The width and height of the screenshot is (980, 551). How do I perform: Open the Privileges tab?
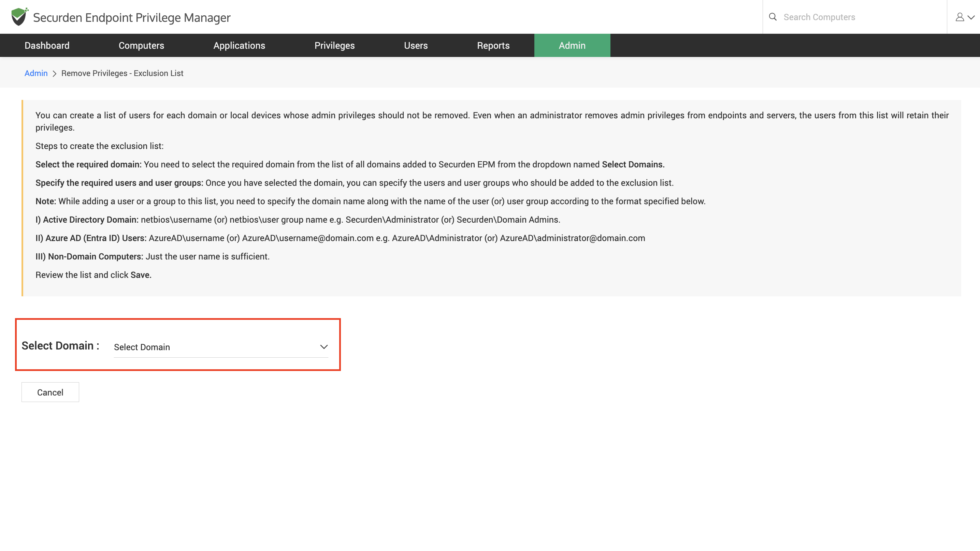point(334,45)
